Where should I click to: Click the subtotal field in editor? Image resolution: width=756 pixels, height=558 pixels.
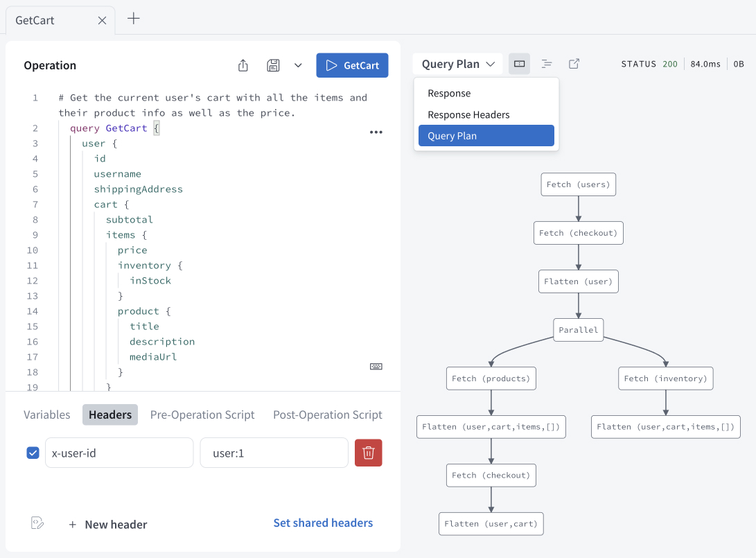point(129,220)
